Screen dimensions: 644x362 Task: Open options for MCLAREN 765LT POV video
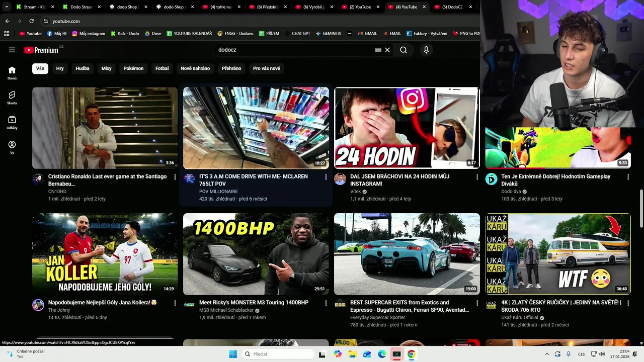coord(326,177)
